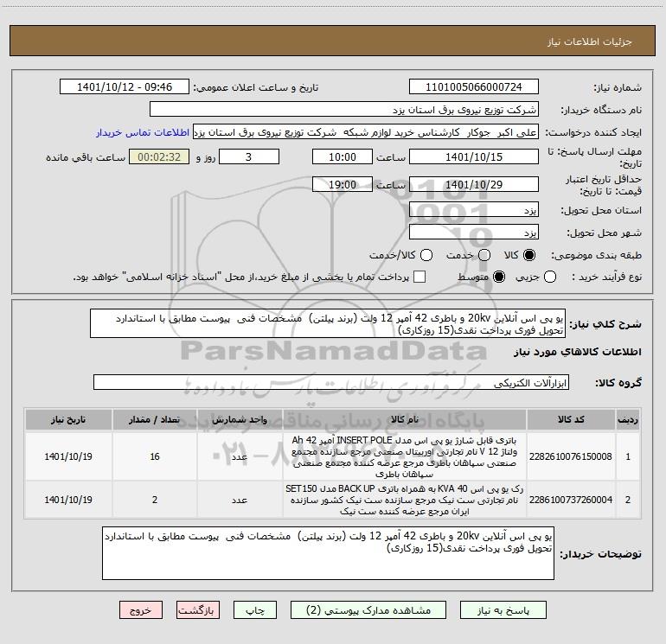Click the buyer organization name field
Image resolution: width=666 pixels, height=644 pixels.
(344, 110)
